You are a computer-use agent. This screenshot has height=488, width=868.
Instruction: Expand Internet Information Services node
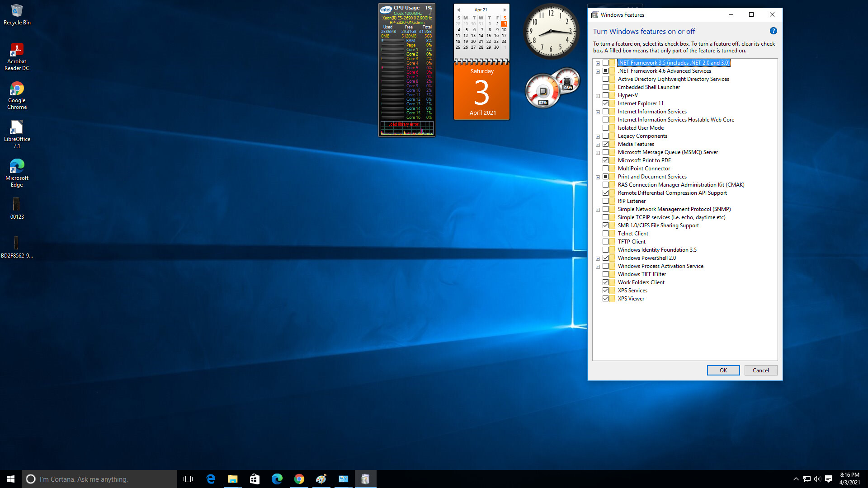(x=598, y=112)
